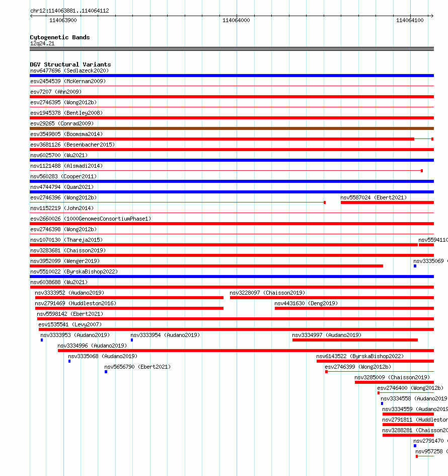Image resolution: width=448 pixels, height=476 pixels.
Task: Select nsv6038688 (Wu2021) variant label
Action: pos(59,282)
